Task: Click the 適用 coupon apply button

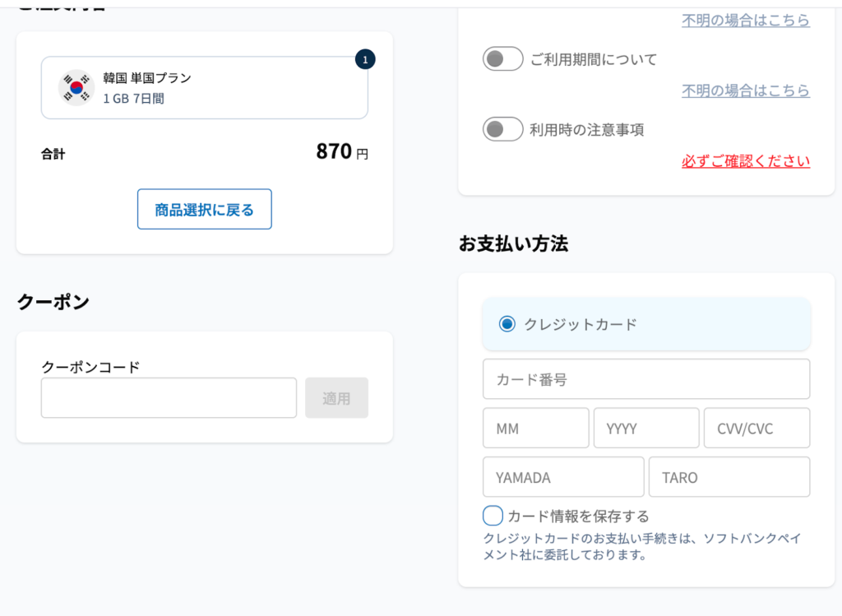Action: click(x=336, y=398)
